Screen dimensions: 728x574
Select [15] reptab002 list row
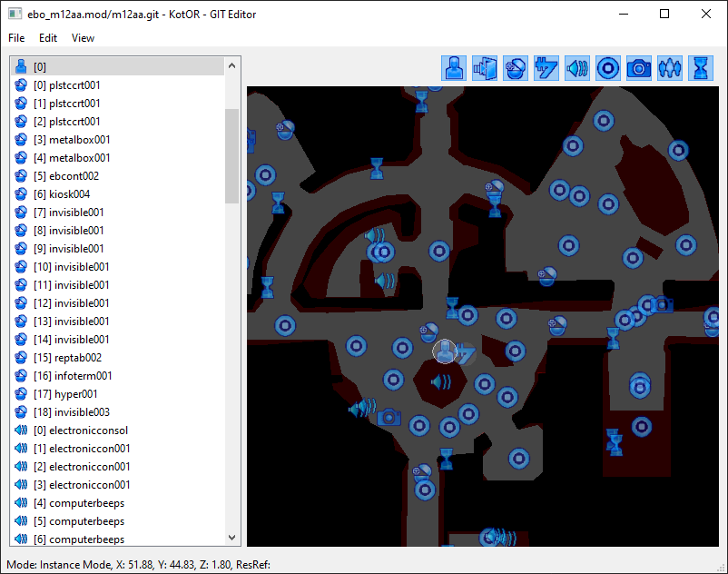[117, 358]
